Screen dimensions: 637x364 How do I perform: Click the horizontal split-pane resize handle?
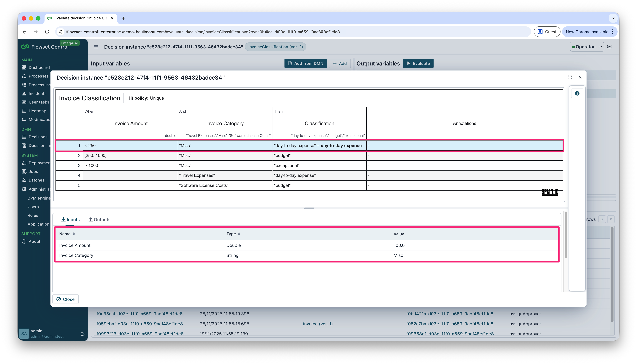coord(309,208)
